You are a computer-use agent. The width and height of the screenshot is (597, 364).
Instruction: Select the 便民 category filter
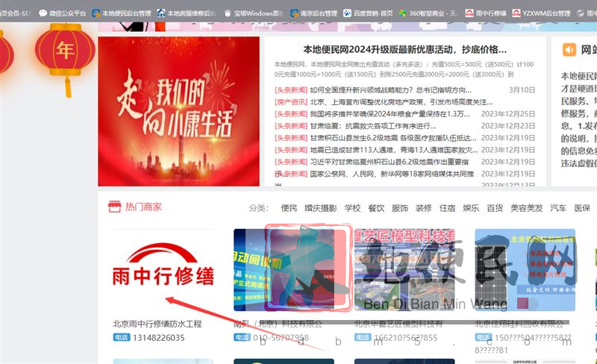(x=289, y=208)
